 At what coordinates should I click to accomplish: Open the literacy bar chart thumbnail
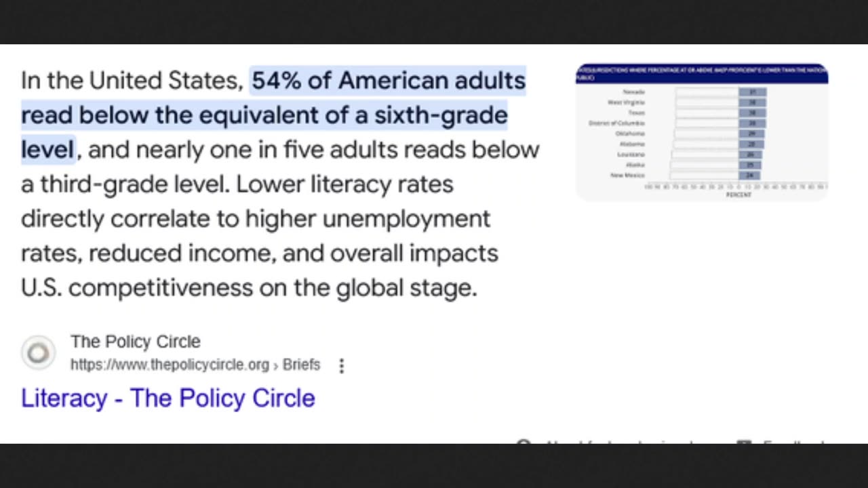click(x=701, y=132)
